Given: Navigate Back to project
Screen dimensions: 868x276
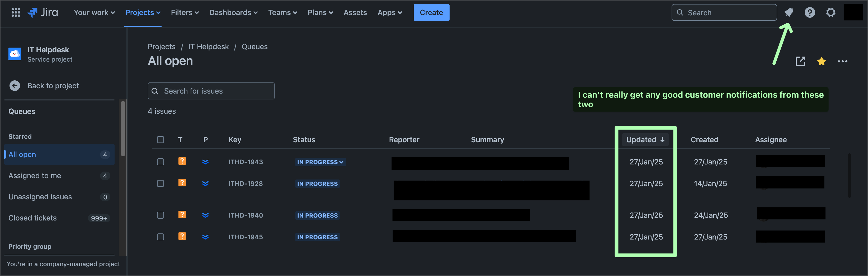Looking at the screenshot, I should [x=53, y=85].
